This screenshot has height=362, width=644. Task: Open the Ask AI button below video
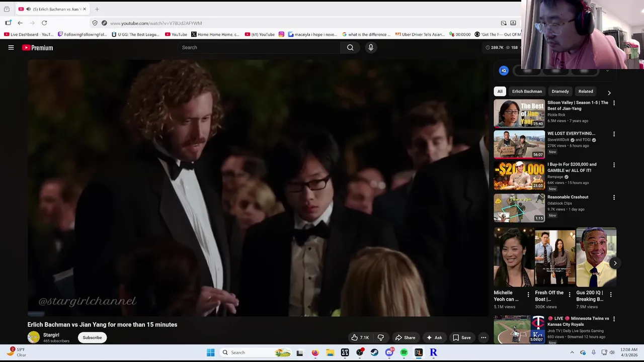pyautogui.click(x=434, y=337)
